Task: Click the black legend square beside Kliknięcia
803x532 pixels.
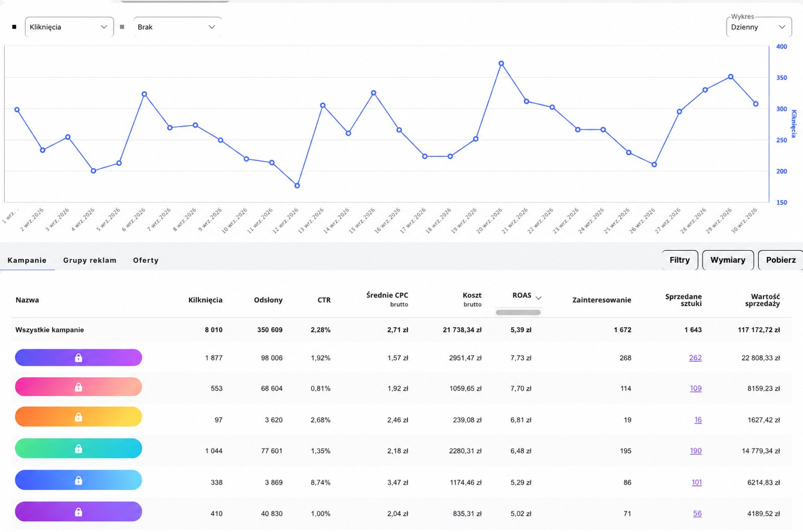Action: (14, 27)
